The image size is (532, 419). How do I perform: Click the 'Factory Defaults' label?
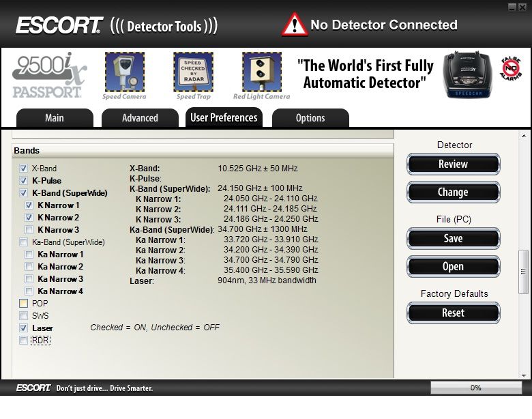pyautogui.click(x=454, y=293)
